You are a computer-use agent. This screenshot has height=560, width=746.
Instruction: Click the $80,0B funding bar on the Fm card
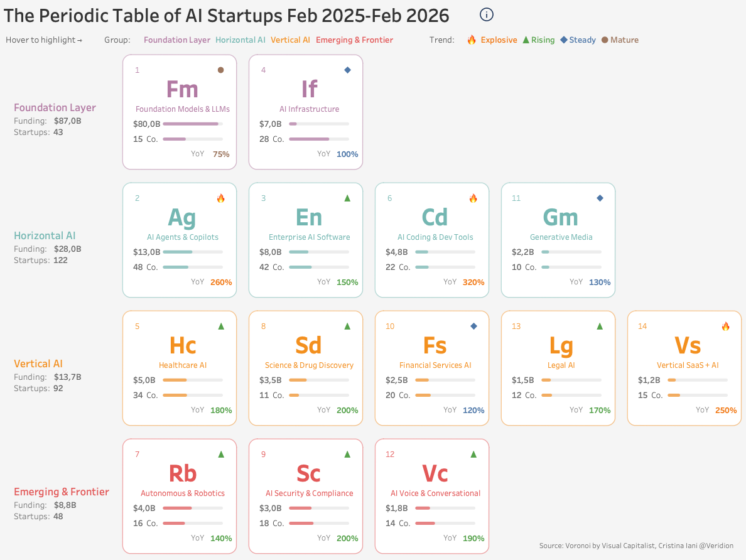[190, 124]
